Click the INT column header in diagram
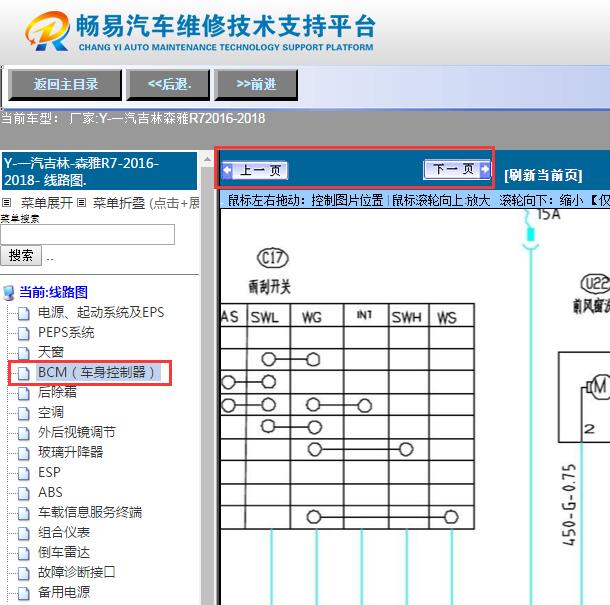610x605 pixels. point(364,315)
